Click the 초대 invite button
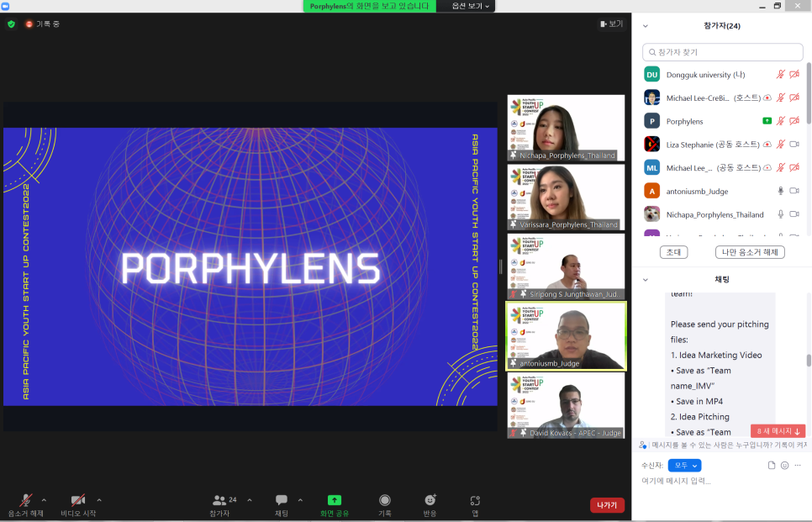The width and height of the screenshot is (812, 522). (x=674, y=252)
